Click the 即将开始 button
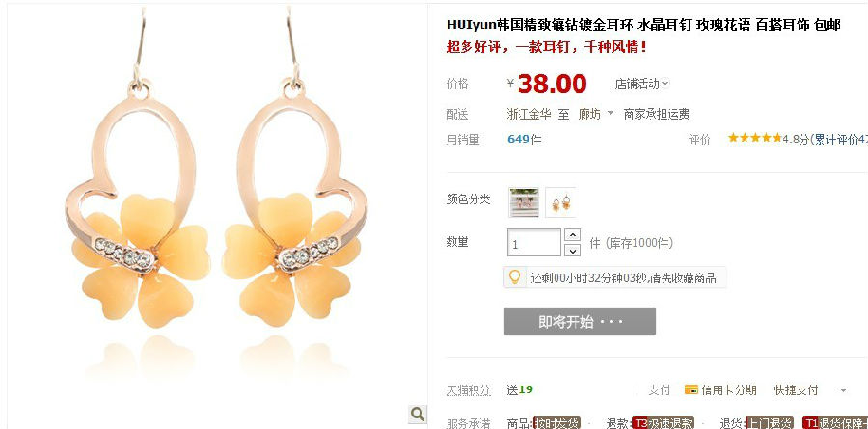Image resolution: width=868 pixels, height=429 pixels. click(x=580, y=322)
